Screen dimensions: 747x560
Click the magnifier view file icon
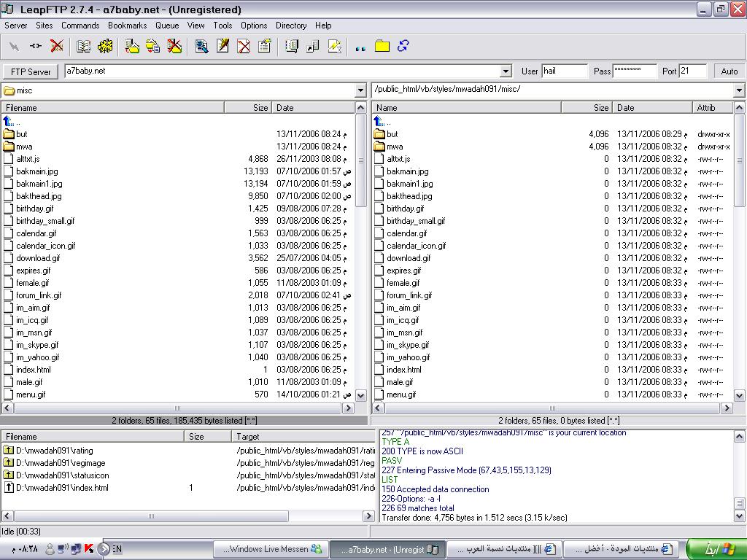(x=201, y=46)
